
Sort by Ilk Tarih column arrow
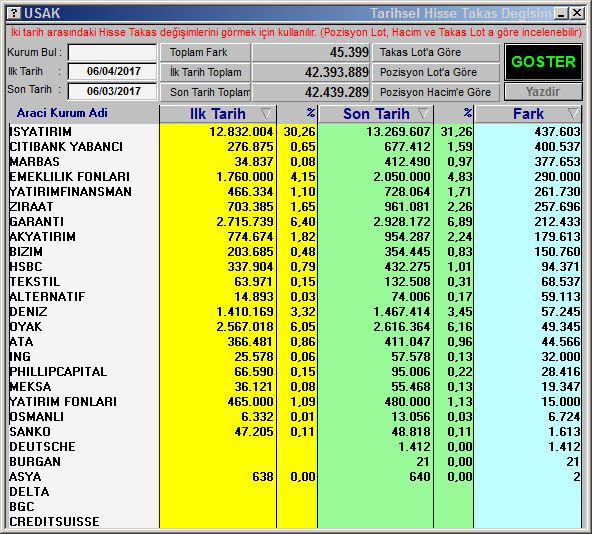point(266,113)
